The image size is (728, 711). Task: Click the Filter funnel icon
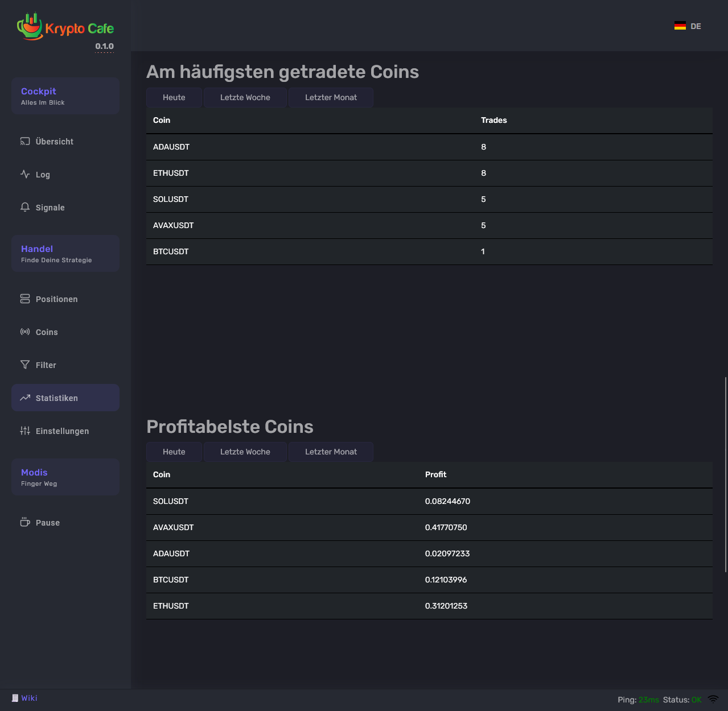pos(25,365)
